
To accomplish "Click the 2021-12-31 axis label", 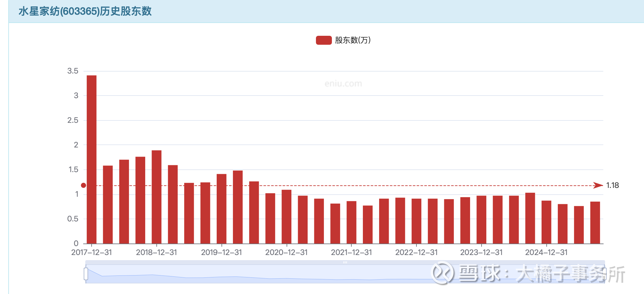I will [351, 252].
